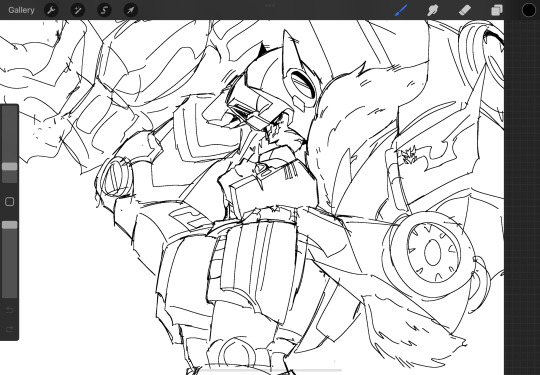Viewport: 540px width, 375px height.
Task: Open the Adjustments magic wand menu
Action: click(78, 10)
